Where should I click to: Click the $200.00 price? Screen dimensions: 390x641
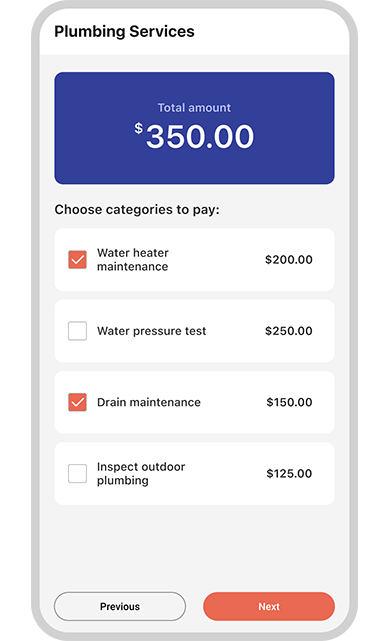pyautogui.click(x=289, y=260)
